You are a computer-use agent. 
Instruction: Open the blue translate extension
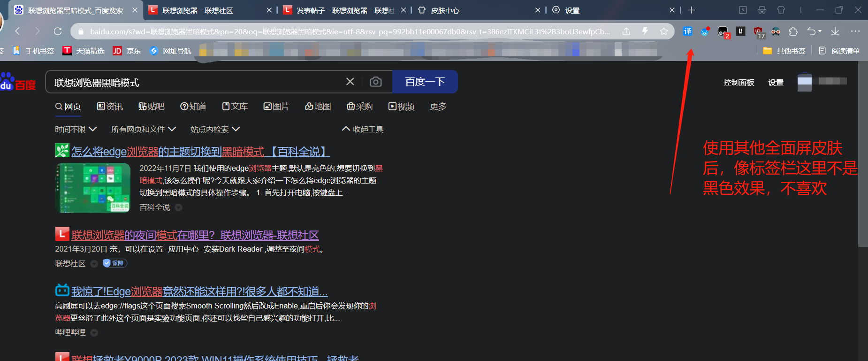[x=687, y=31]
